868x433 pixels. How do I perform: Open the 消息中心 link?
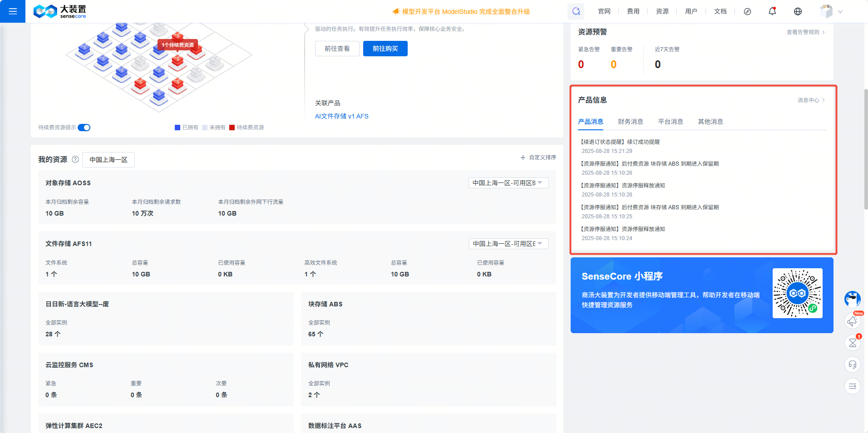click(810, 100)
